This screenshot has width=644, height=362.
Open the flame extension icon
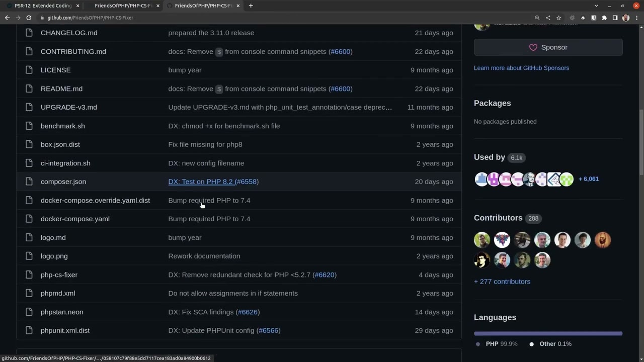click(583, 18)
